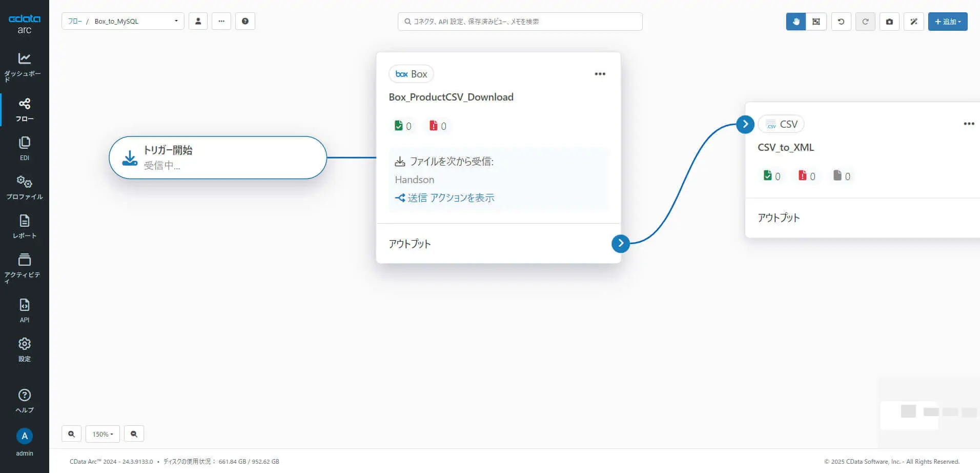Select the CSV_to_XML connector title
980x473 pixels.
[x=786, y=147]
